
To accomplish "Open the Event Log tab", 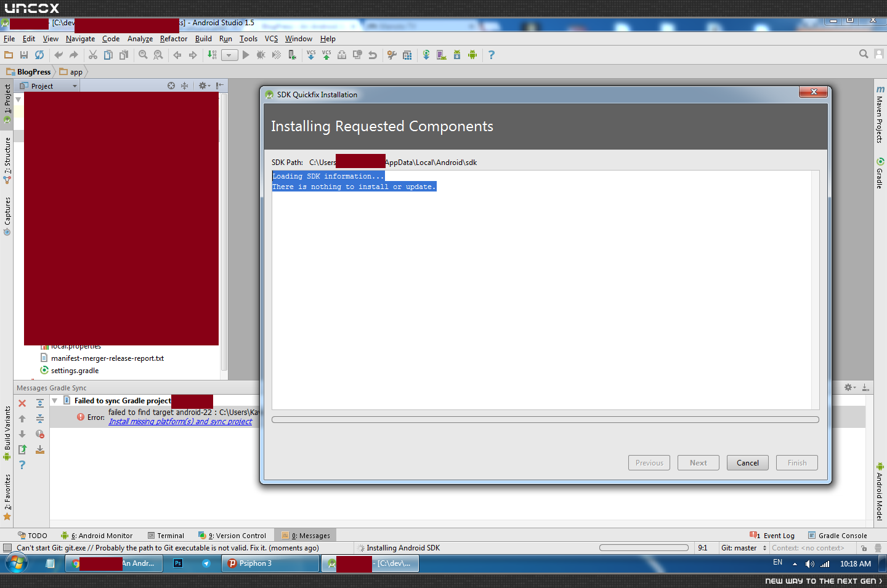I will [772, 536].
